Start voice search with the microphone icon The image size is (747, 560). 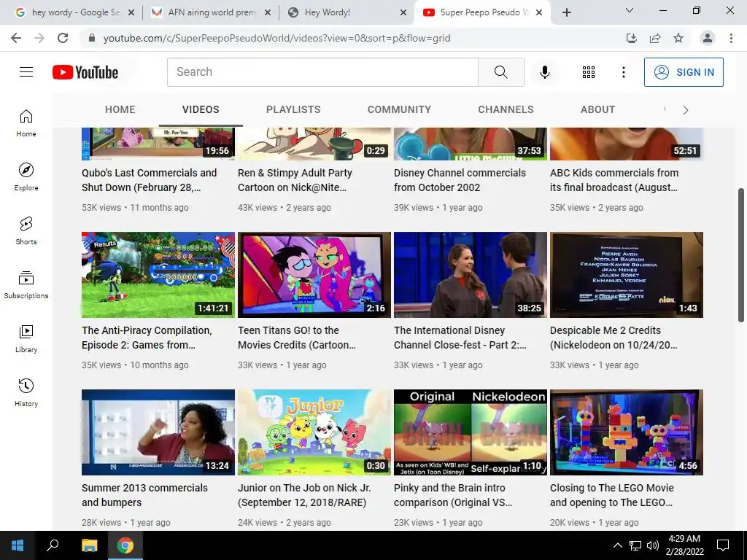(544, 72)
